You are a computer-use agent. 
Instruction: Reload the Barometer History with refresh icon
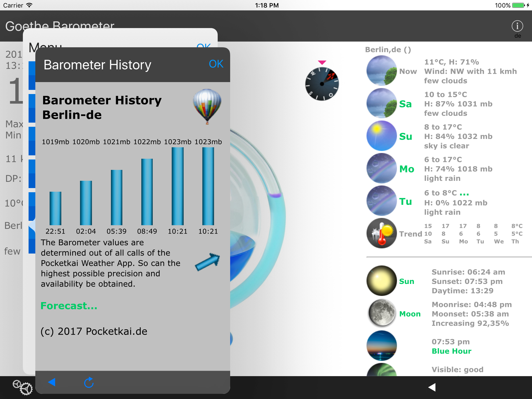[x=89, y=382]
